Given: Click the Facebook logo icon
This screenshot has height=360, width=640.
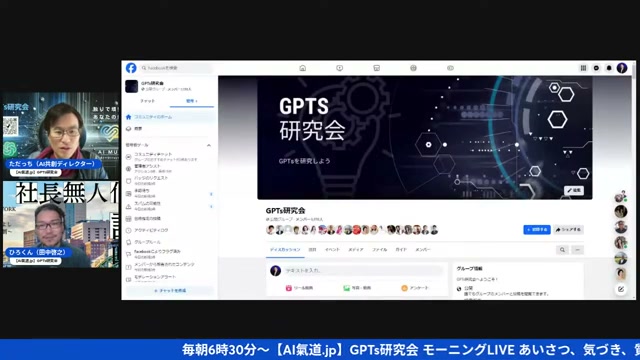Looking at the screenshot, I should coord(131,68).
